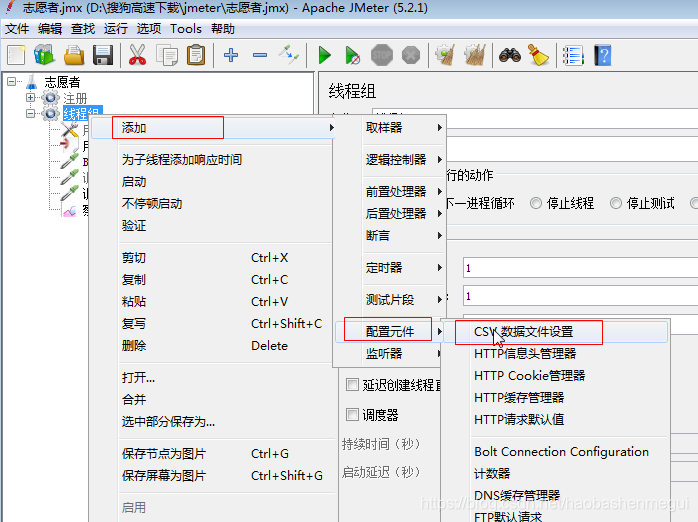Click the Collapse all minus icon
The width and height of the screenshot is (698, 522).
pos(260,55)
